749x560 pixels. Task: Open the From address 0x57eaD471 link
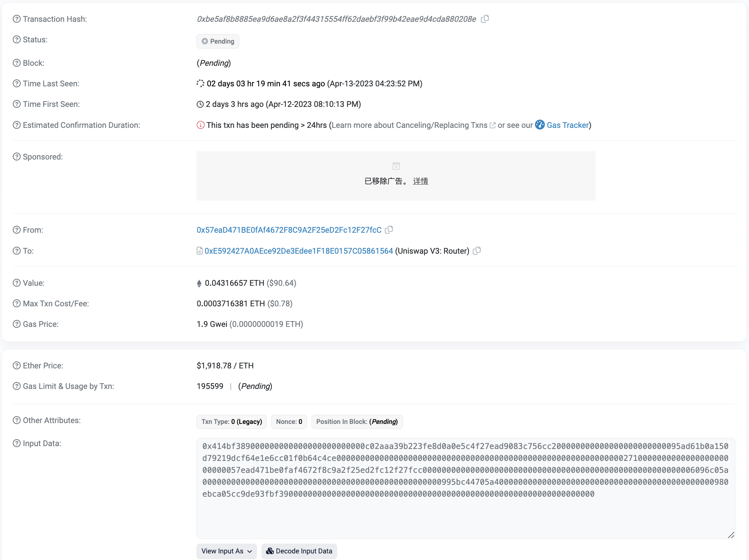click(x=289, y=230)
